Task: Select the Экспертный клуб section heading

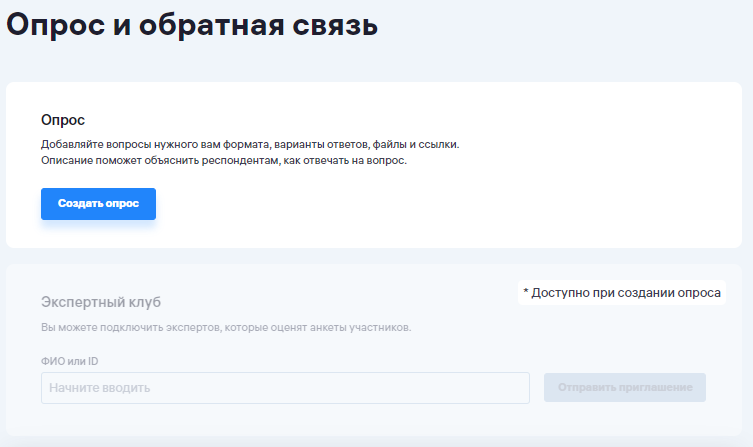Action: click(x=101, y=301)
